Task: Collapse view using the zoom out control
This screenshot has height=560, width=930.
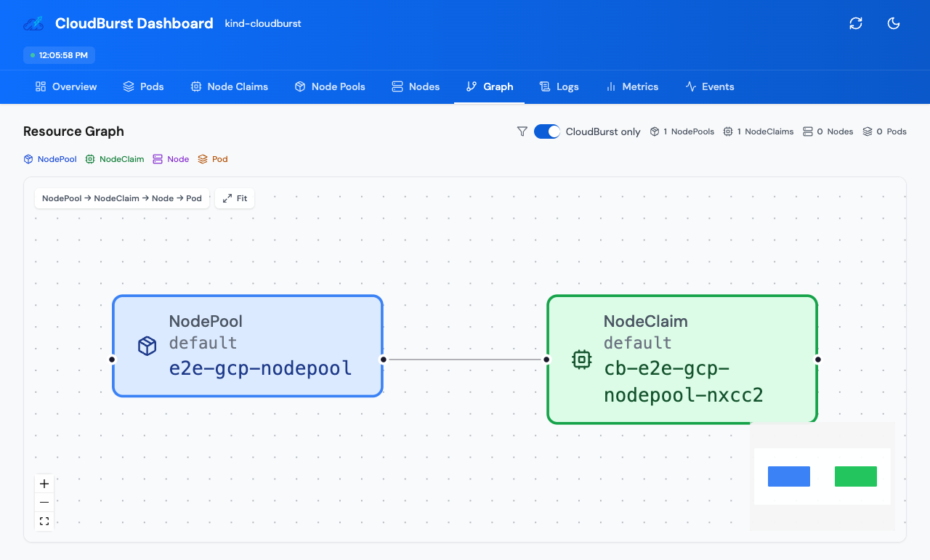Action: click(44, 502)
